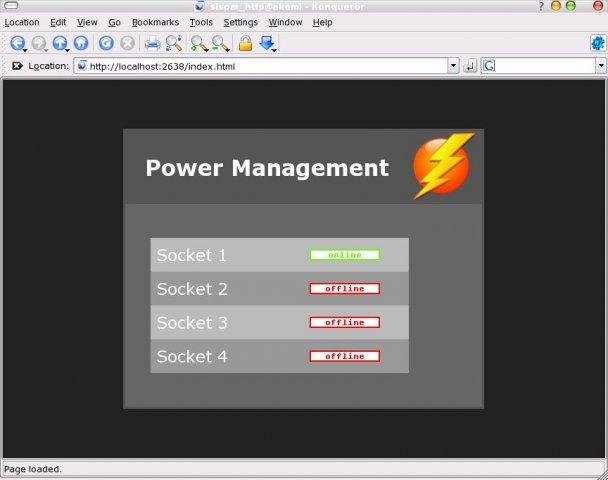Click the zoom in magnifier icon

click(199, 43)
